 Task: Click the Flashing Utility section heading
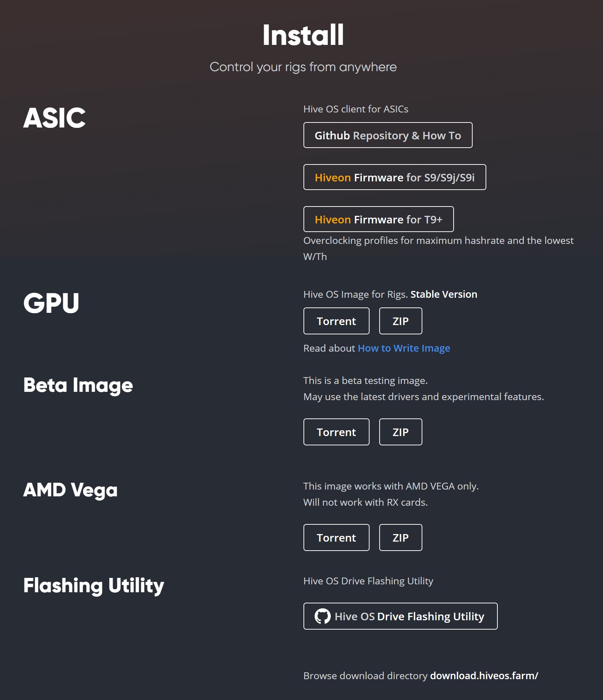94,586
